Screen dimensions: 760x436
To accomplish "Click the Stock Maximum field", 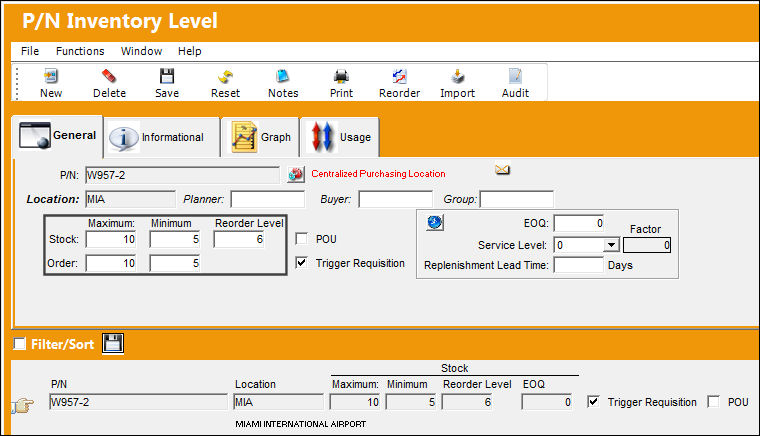I will 111,239.
